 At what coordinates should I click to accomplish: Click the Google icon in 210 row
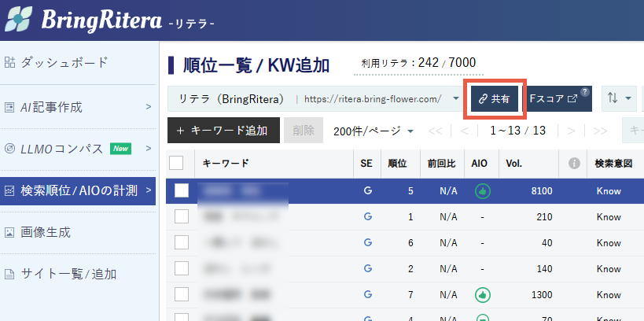point(367,216)
